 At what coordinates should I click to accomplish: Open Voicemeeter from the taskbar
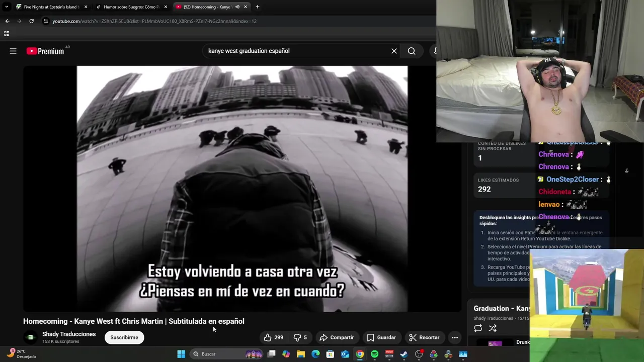coord(389,354)
